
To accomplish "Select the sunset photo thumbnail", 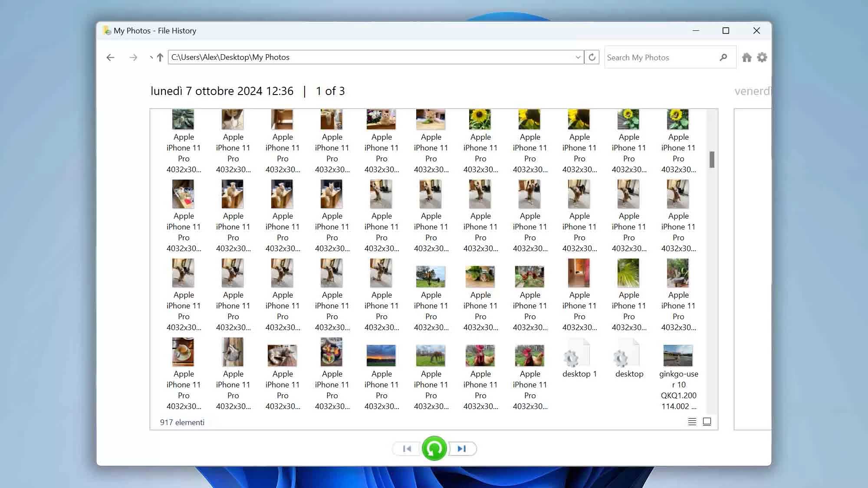I will pyautogui.click(x=381, y=356).
